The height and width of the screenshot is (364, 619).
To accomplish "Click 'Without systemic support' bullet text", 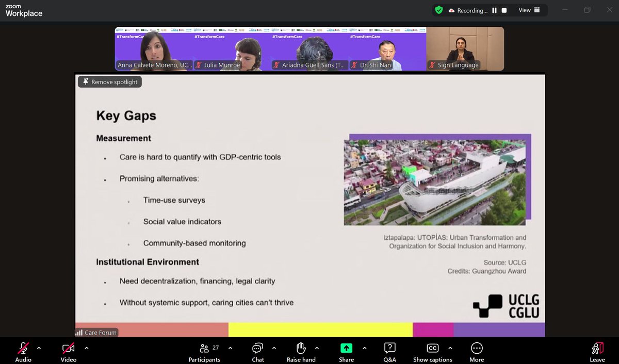I will click(206, 303).
